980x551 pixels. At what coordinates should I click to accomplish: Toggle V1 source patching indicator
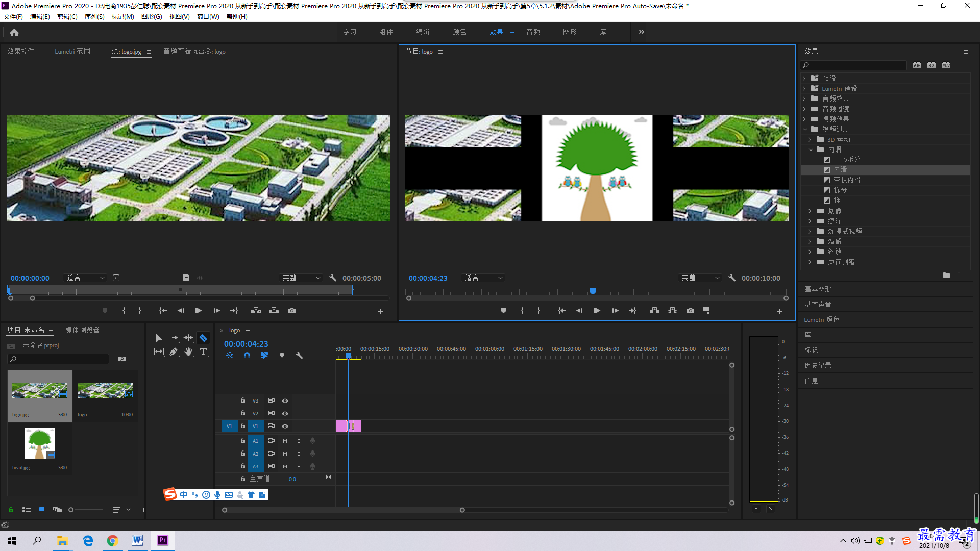pyautogui.click(x=229, y=426)
